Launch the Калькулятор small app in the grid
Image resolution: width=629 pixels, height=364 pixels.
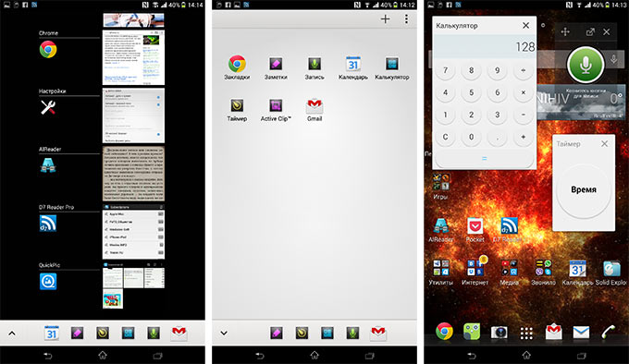(x=392, y=67)
